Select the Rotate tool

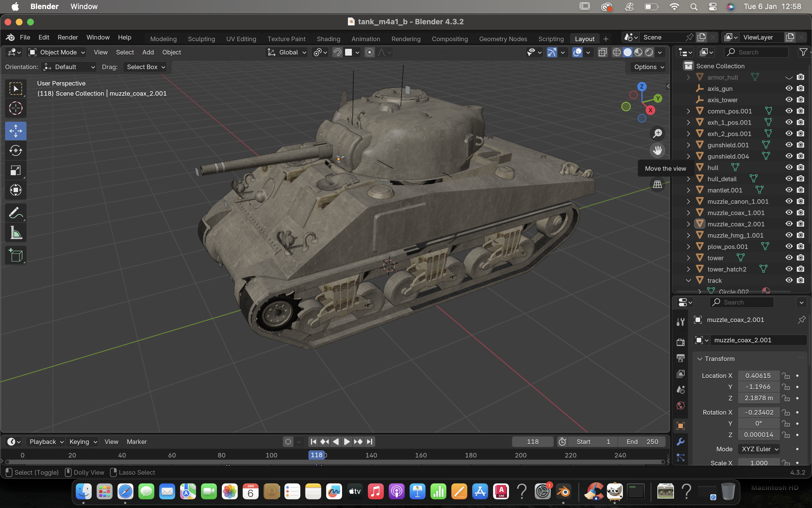click(x=16, y=150)
